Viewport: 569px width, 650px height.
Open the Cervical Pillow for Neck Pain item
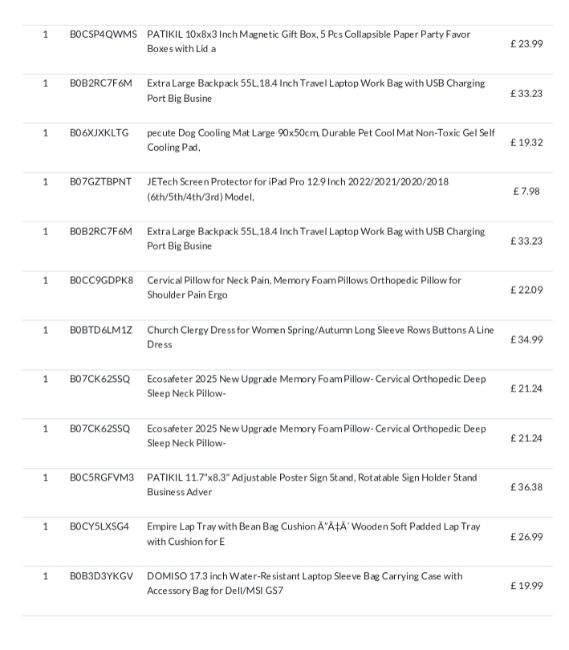(304, 288)
